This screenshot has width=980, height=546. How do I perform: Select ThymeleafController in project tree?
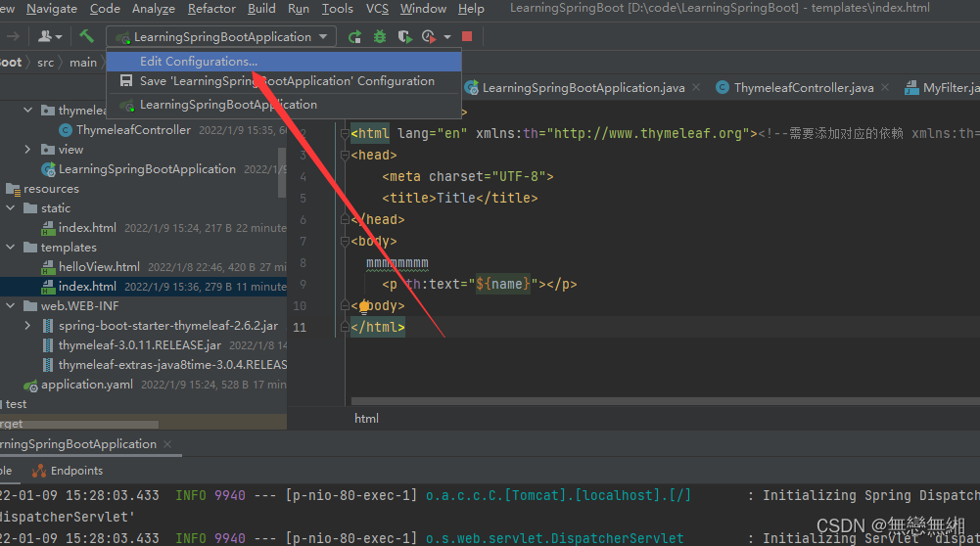[x=133, y=130]
